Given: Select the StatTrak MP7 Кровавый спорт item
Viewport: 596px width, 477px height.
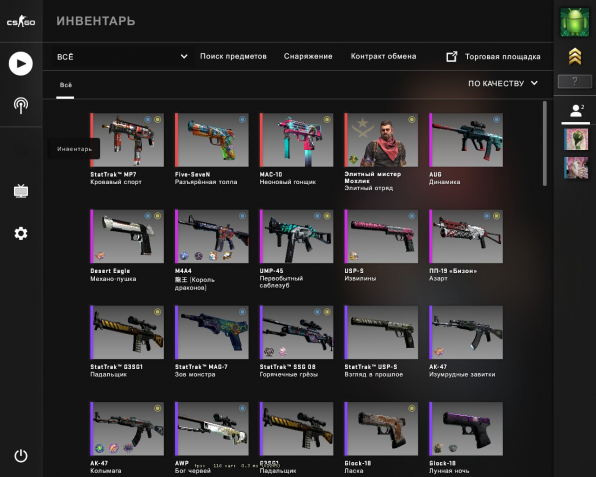Looking at the screenshot, I should click(x=127, y=149).
